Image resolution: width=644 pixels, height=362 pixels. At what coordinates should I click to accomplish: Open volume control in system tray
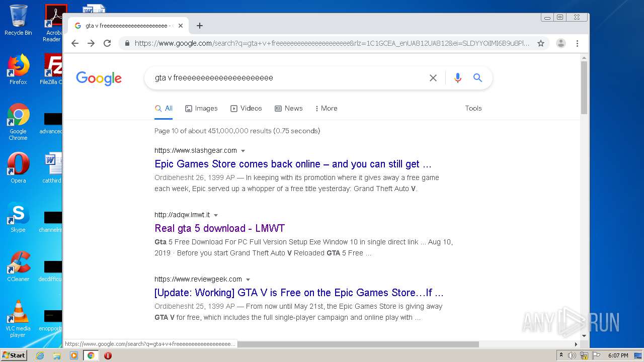point(572,355)
